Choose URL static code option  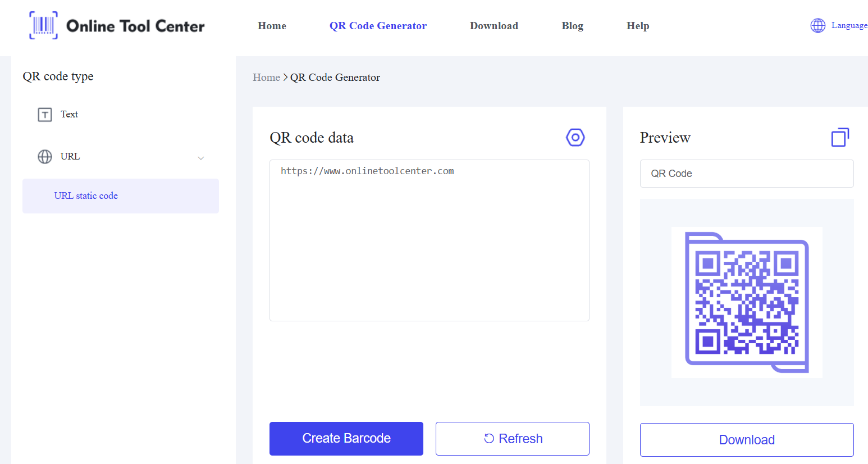[x=121, y=196]
